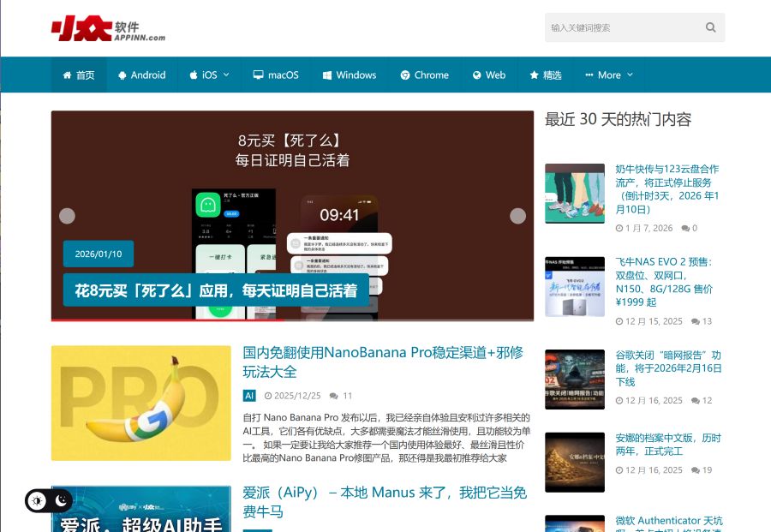Open the 谷歌关闭"暗网报告" article link
Viewport: 771px width, 532px height.
668,368
